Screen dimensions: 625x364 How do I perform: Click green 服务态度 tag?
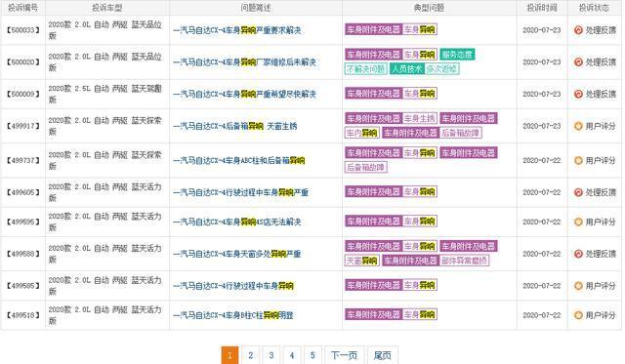[457, 55]
